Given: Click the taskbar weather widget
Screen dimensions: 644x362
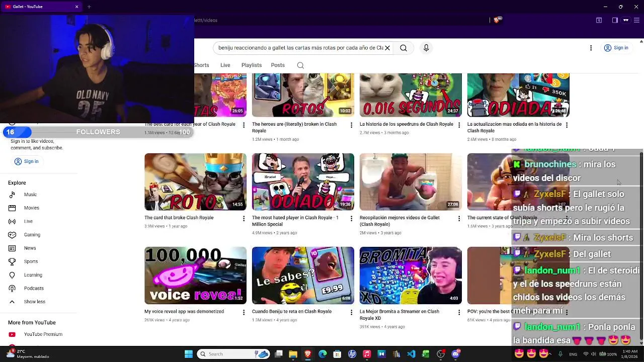Looking at the screenshot, I should click(x=28, y=354).
